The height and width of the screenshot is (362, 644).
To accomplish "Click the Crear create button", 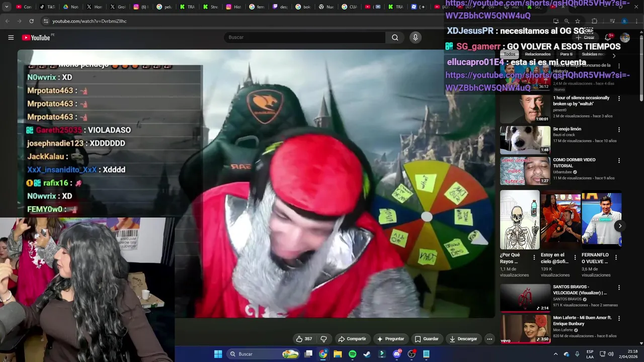I will (585, 38).
